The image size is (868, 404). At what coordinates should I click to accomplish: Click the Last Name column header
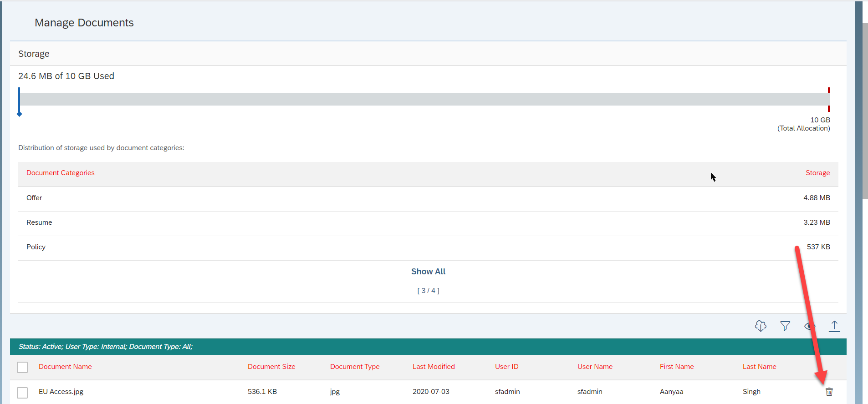click(x=759, y=367)
